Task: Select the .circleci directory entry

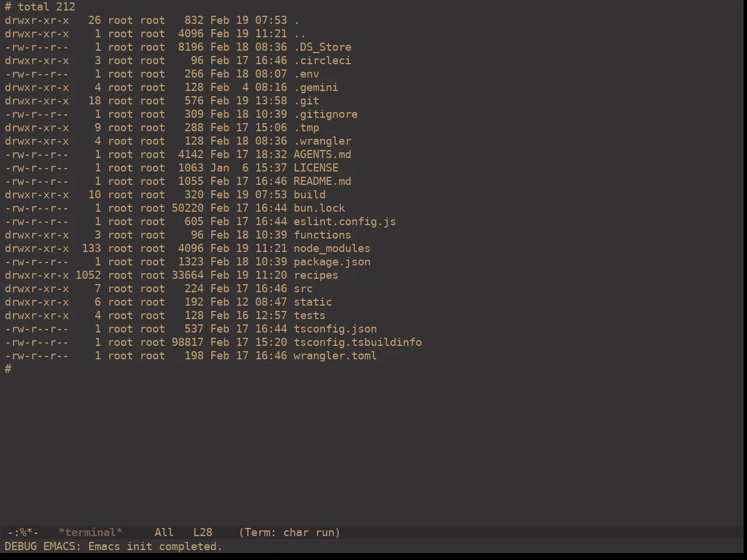Action: point(322,61)
